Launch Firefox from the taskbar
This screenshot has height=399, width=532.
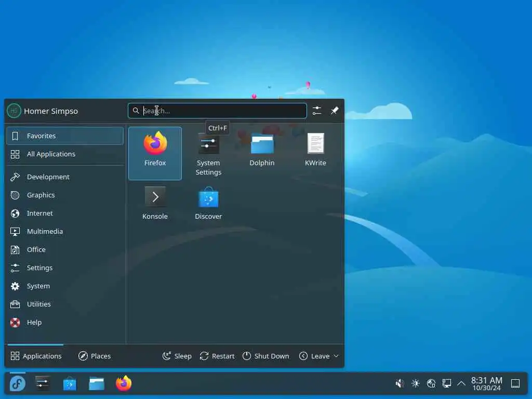[x=124, y=384]
